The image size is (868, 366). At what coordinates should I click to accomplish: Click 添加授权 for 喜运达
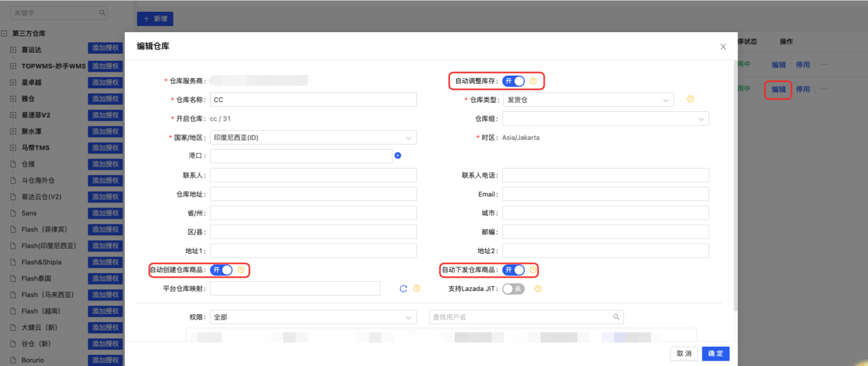(x=105, y=48)
